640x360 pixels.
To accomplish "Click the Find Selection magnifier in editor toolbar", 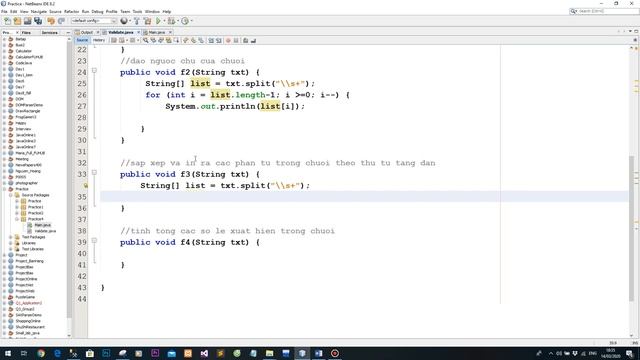I will click(x=145, y=40).
